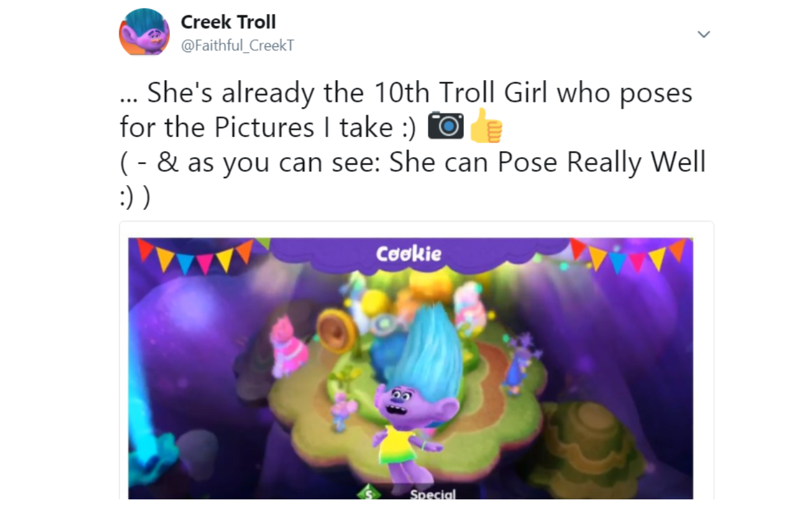Open the Creek Troll profile avatar
The image size is (812, 507).
144,31
